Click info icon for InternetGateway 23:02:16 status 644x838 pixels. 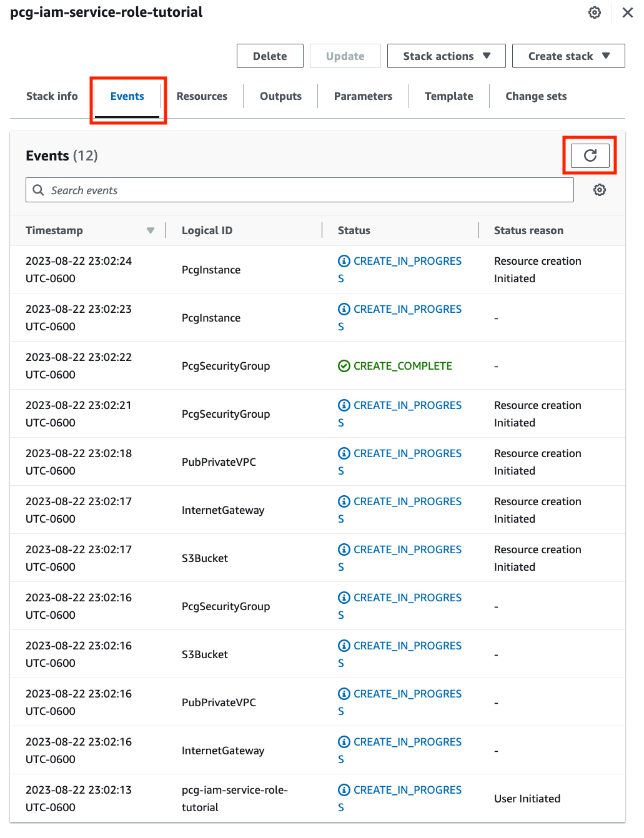click(344, 742)
